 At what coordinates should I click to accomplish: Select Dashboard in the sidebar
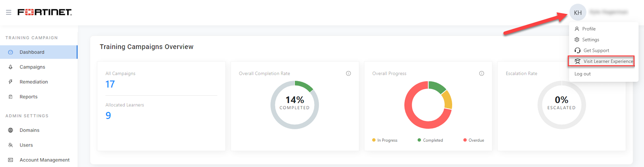click(32, 52)
